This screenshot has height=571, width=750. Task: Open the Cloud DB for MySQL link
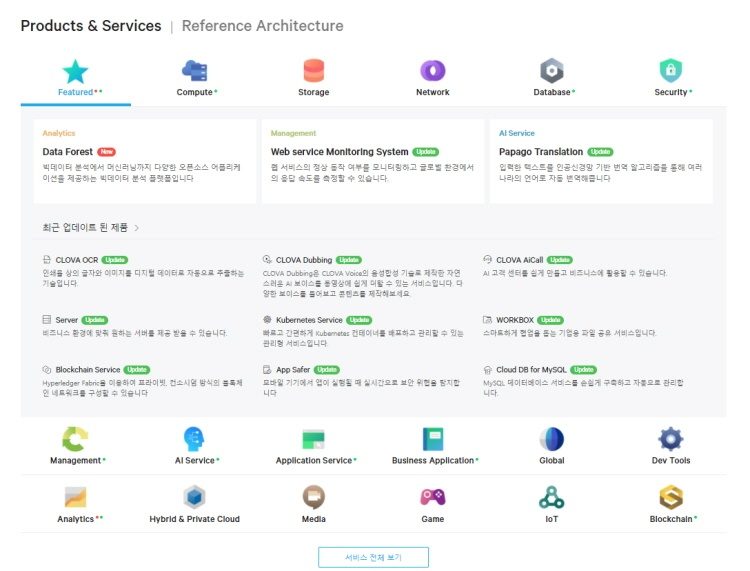tap(531, 370)
